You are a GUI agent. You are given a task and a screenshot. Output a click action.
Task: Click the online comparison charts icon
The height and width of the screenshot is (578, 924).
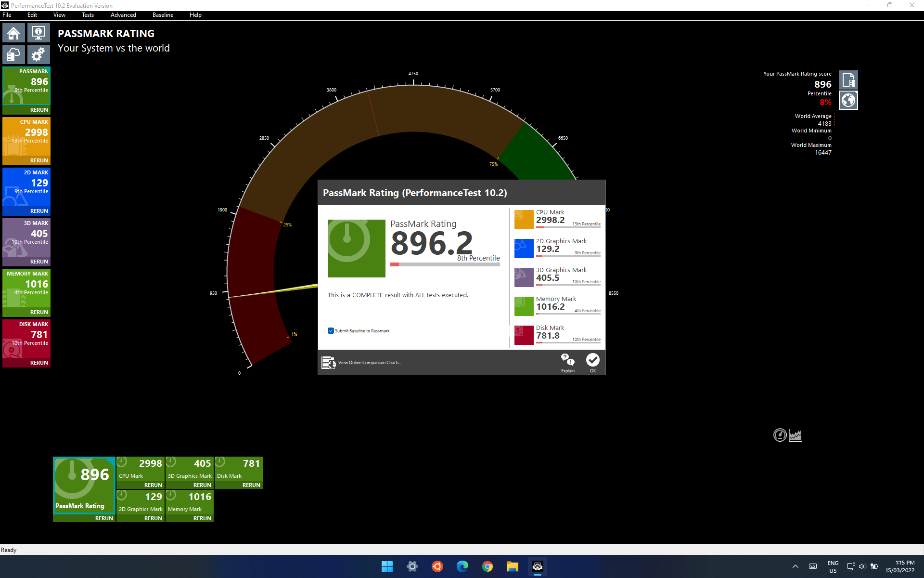click(x=329, y=363)
